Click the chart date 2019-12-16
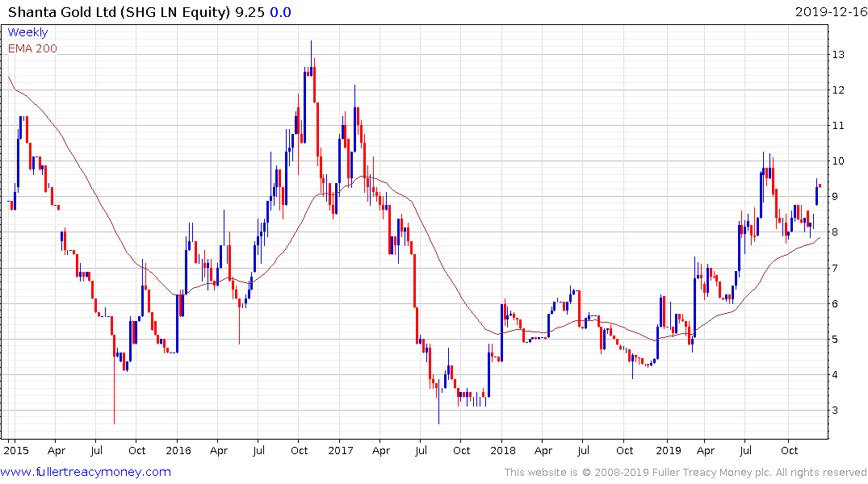Image resolution: width=868 pixels, height=484 pixels. point(831,12)
